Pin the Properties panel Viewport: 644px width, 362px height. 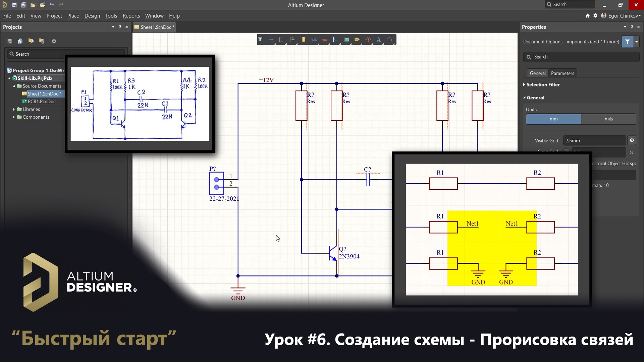coord(632,27)
